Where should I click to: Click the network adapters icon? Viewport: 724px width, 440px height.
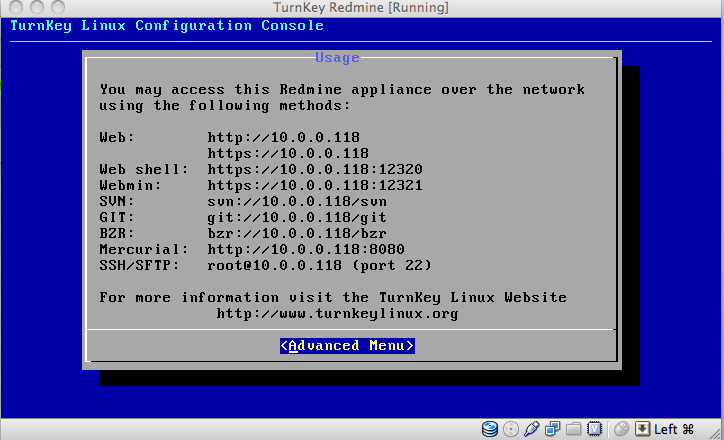(552, 429)
